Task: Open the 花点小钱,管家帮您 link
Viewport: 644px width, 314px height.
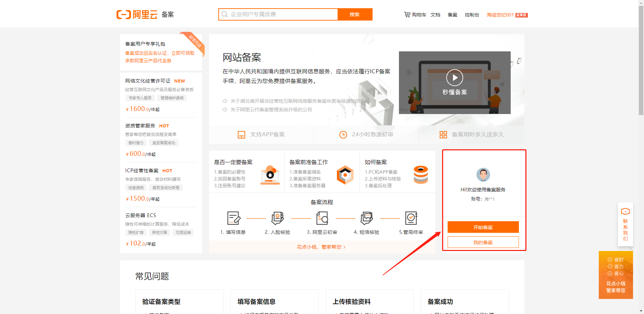Action: coord(321,247)
